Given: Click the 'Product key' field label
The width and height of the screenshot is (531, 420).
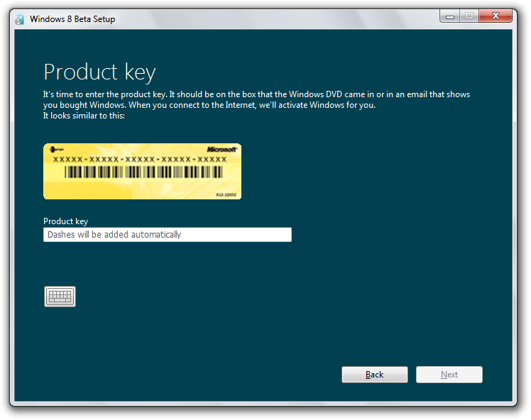Looking at the screenshot, I should [66, 221].
